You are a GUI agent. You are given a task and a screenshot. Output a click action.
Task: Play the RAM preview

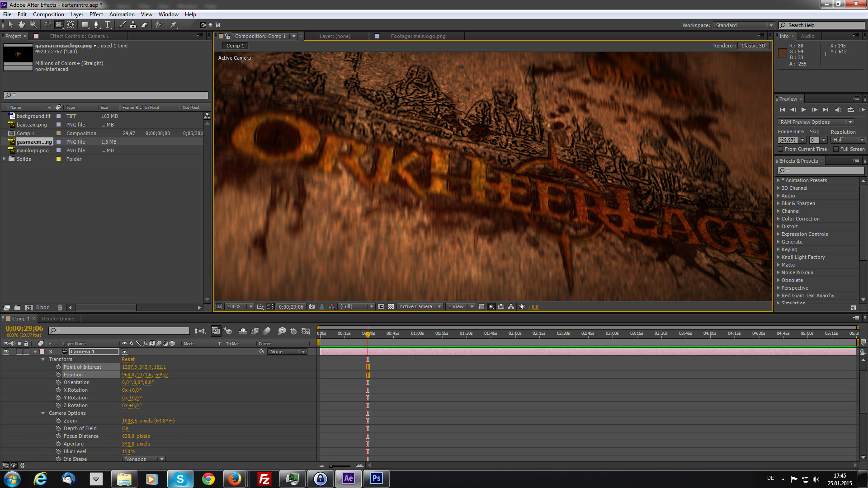(x=862, y=110)
